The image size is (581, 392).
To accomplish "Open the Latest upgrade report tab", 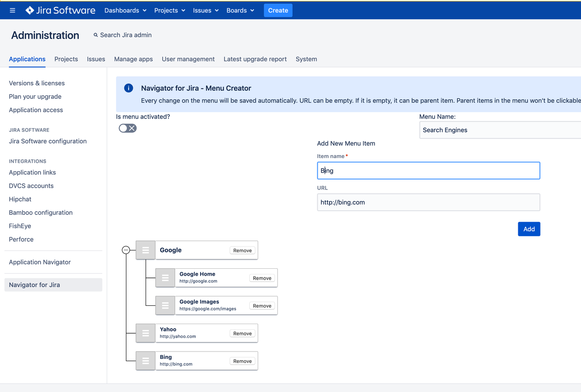I will tap(255, 59).
